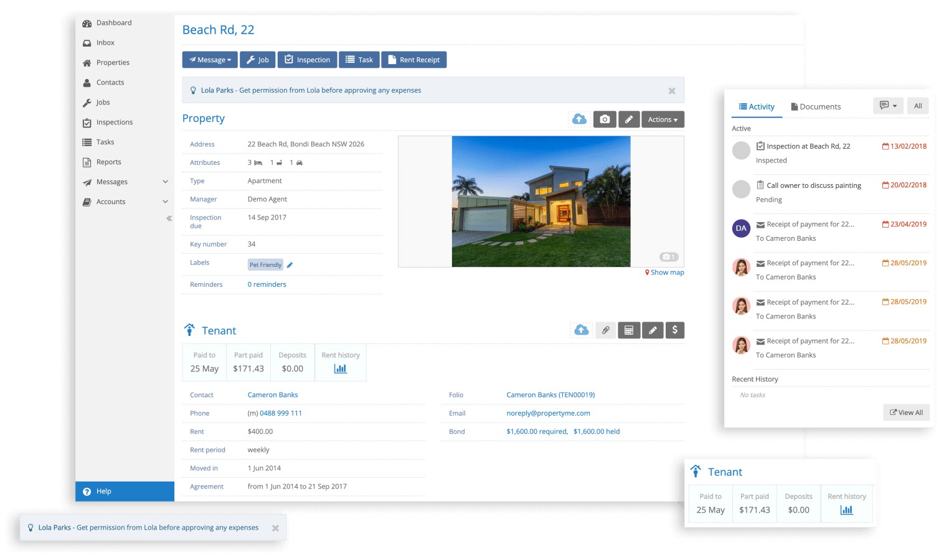949x560 pixels.
Task: Expand the Accounts section in the sidebar
Action: coord(111,201)
